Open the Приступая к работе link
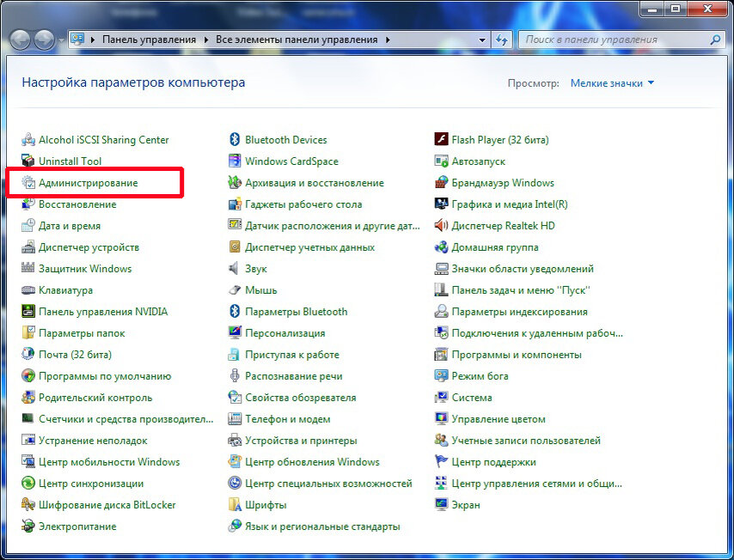Viewport: 734px width, 560px height. (292, 355)
